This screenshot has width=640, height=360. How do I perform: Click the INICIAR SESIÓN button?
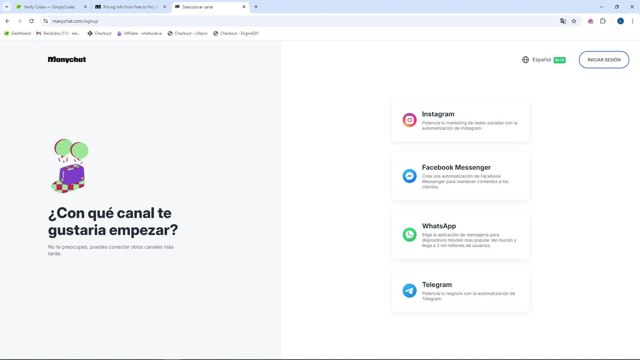[604, 60]
